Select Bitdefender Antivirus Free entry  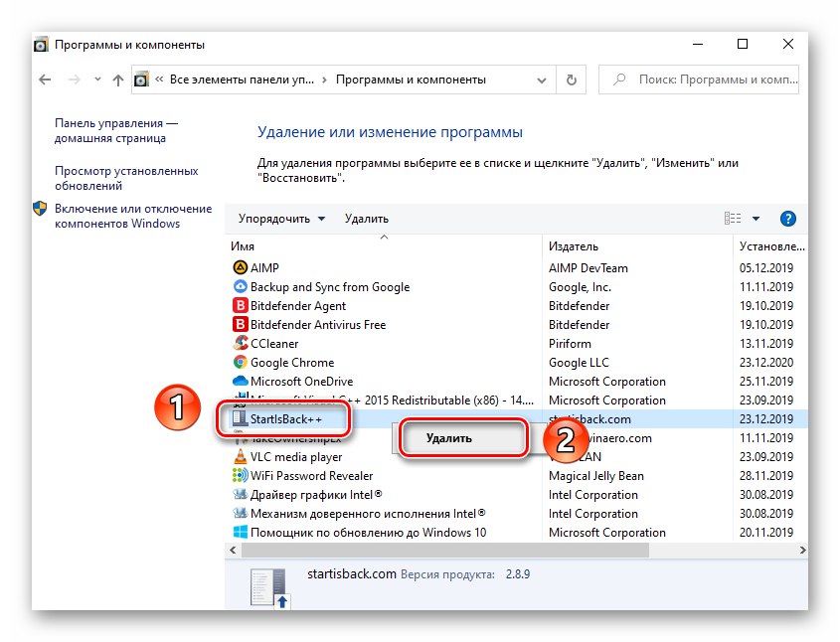click(x=318, y=325)
